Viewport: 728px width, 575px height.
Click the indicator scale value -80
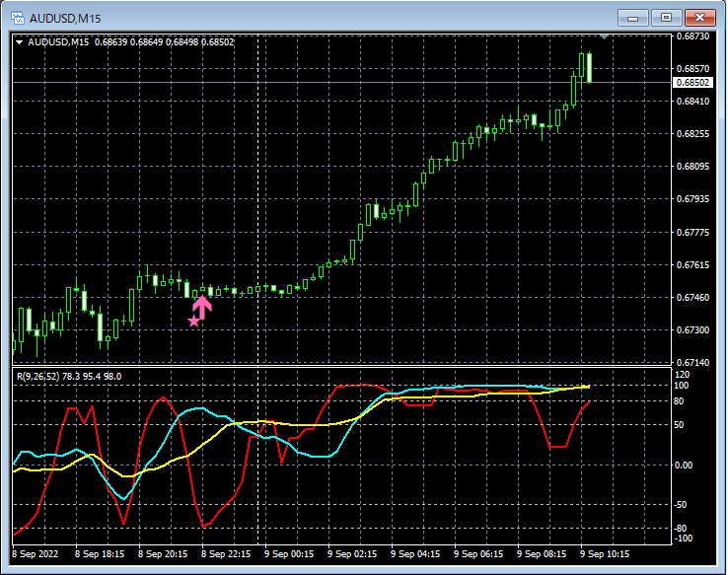coord(681,529)
